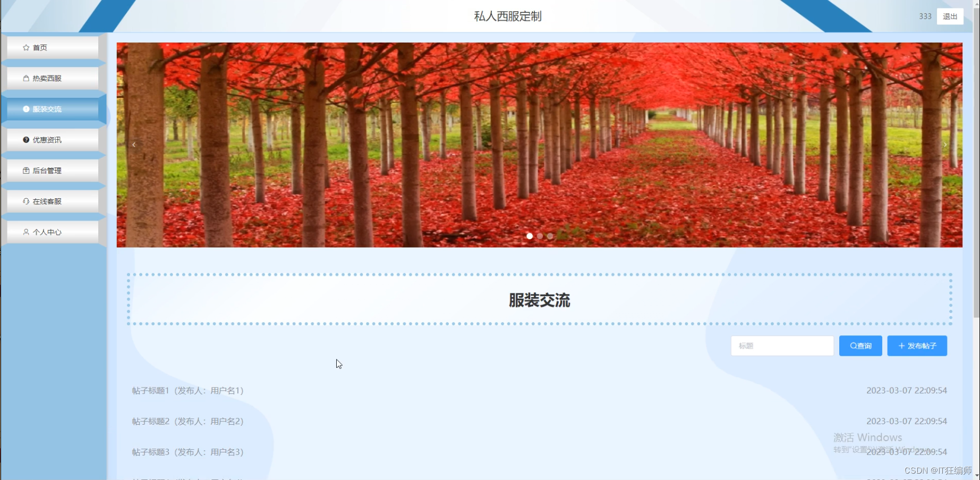
Task: Open 个人中心 personal center
Action: tap(53, 232)
